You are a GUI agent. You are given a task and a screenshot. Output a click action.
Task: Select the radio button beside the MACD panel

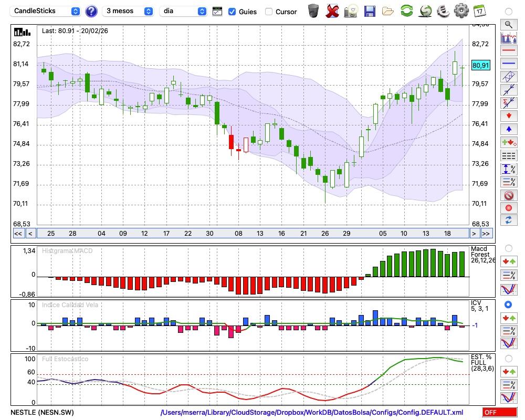tap(508, 248)
